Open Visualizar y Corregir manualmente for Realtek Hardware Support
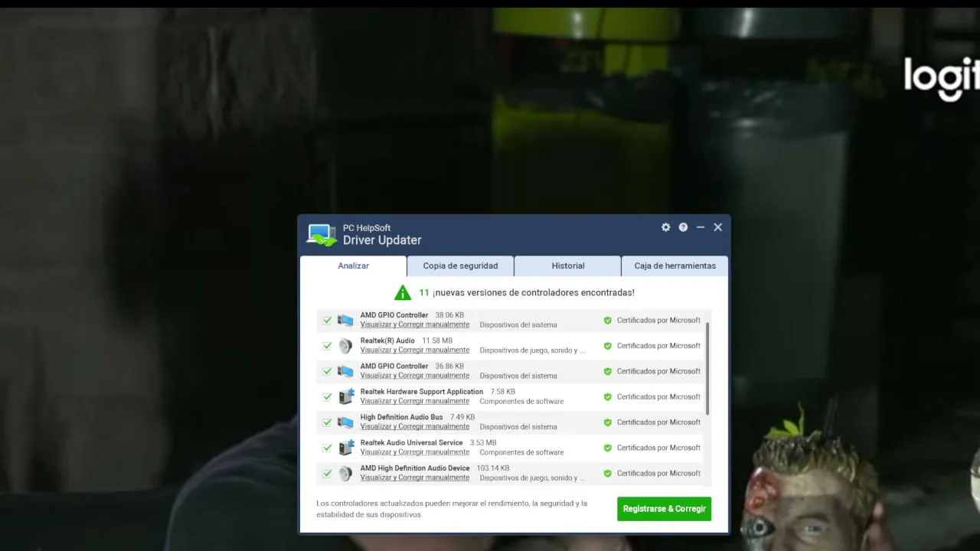 pos(415,401)
